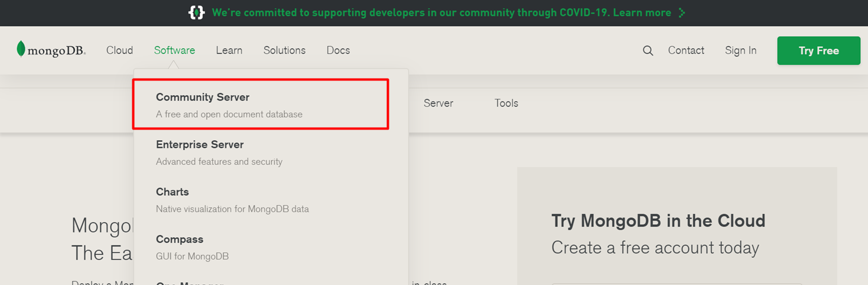Click the curly braces icon in banner
This screenshot has height=285, width=868.
(x=196, y=12)
